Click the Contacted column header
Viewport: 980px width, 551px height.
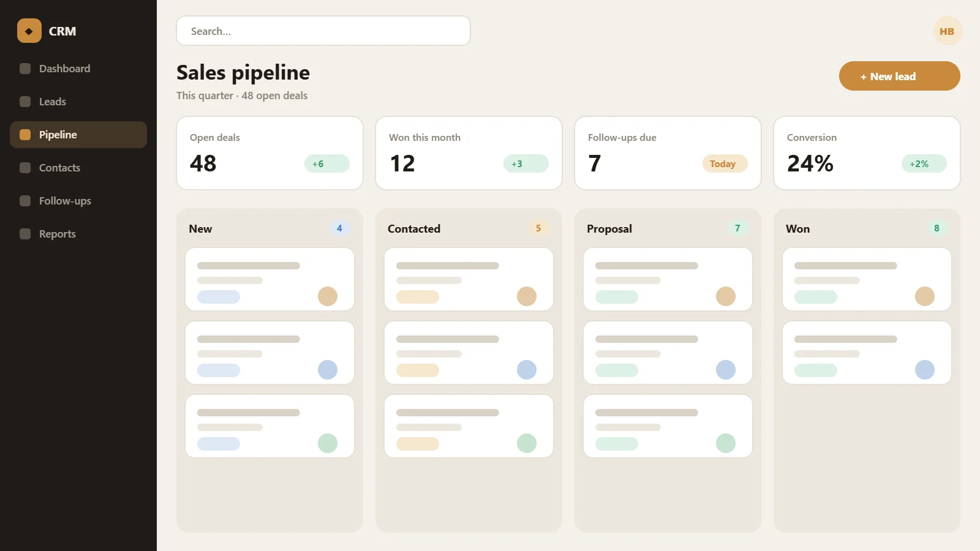click(414, 228)
